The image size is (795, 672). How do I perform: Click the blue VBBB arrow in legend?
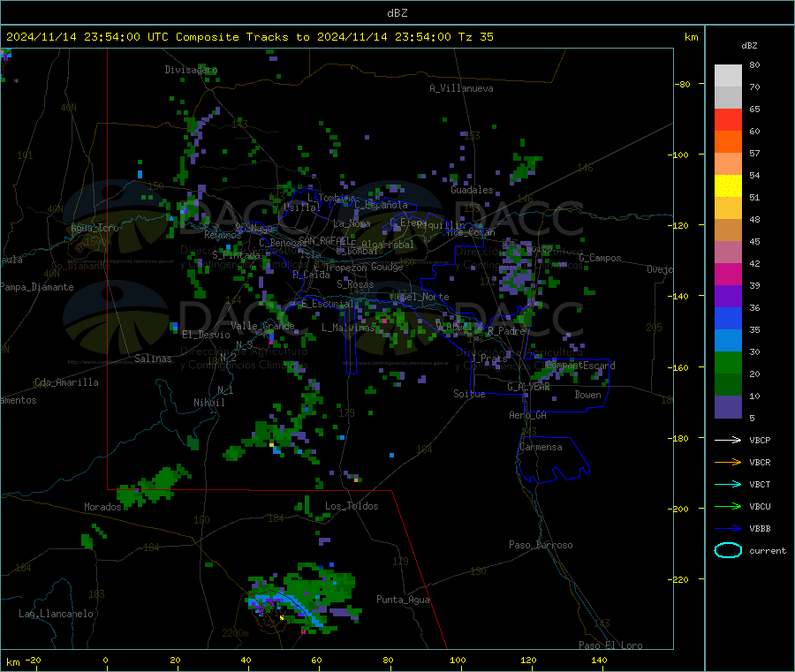coord(728,528)
